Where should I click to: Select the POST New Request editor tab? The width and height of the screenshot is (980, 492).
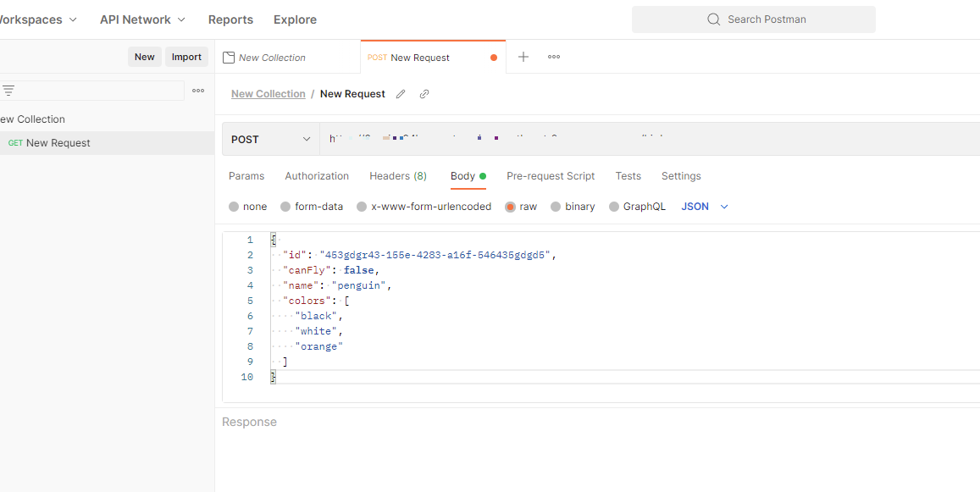click(433, 57)
